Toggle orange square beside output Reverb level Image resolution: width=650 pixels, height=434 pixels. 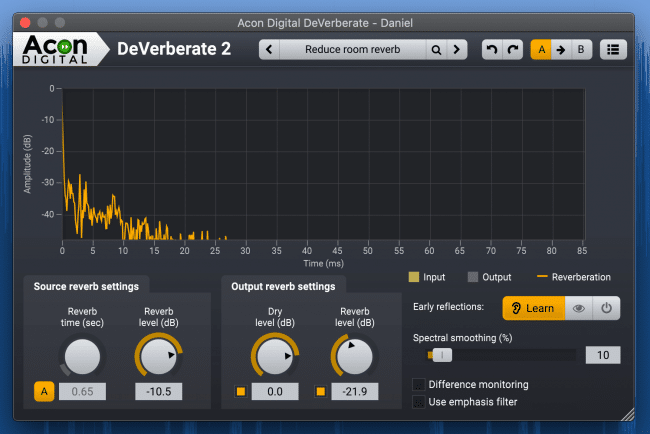(x=320, y=391)
